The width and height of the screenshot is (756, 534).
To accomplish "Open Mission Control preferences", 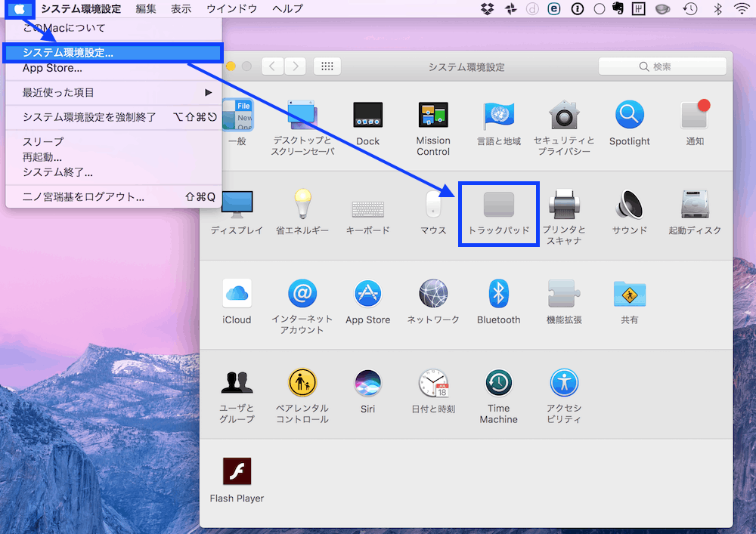I will (433, 128).
